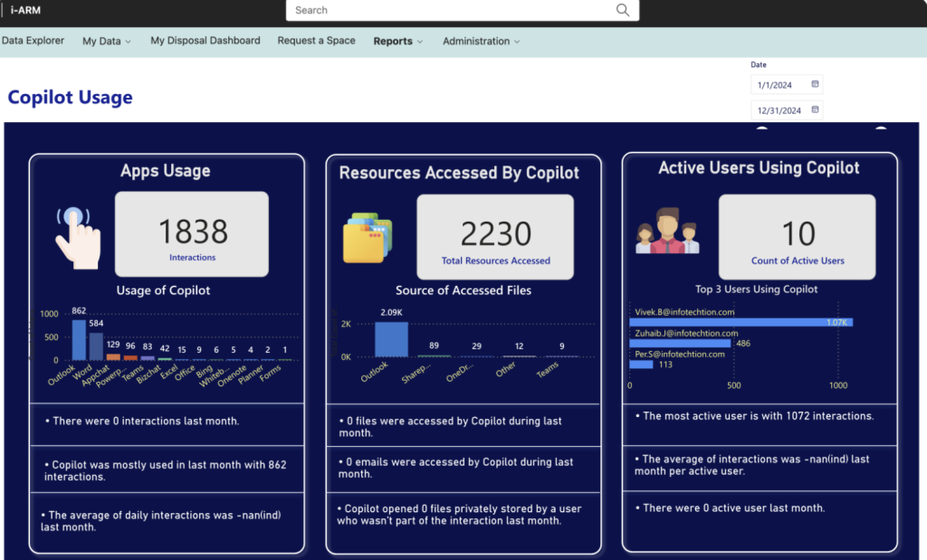This screenshot has width=927, height=560.
Task: Select Per.S bar showing 113
Action: [x=642, y=365]
